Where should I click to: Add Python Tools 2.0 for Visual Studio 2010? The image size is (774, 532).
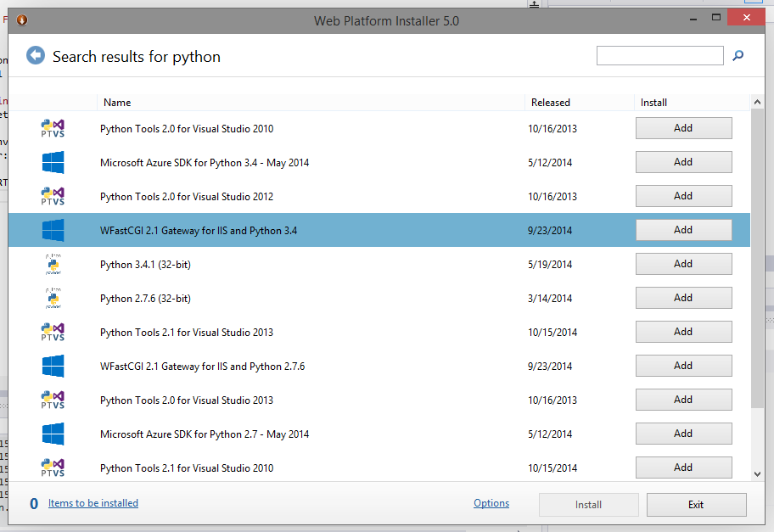pos(684,128)
